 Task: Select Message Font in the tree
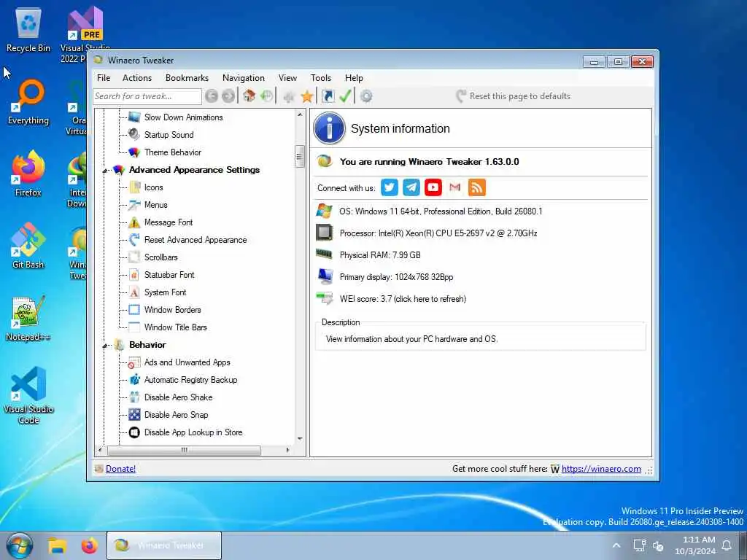[x=169, y=222]
